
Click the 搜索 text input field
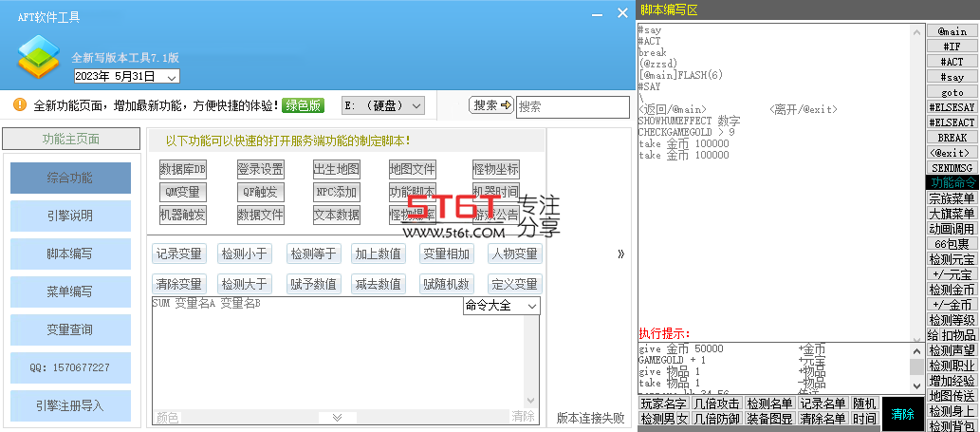[572, 107]
